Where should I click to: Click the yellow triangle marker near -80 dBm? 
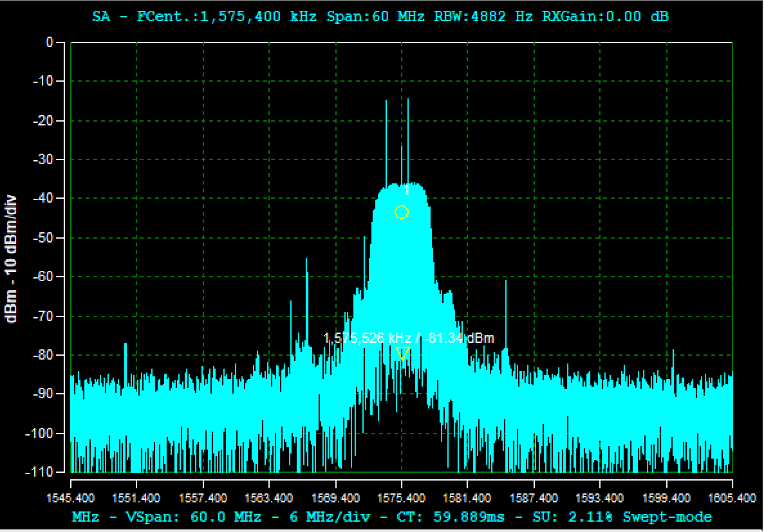[x=402, y=353]
